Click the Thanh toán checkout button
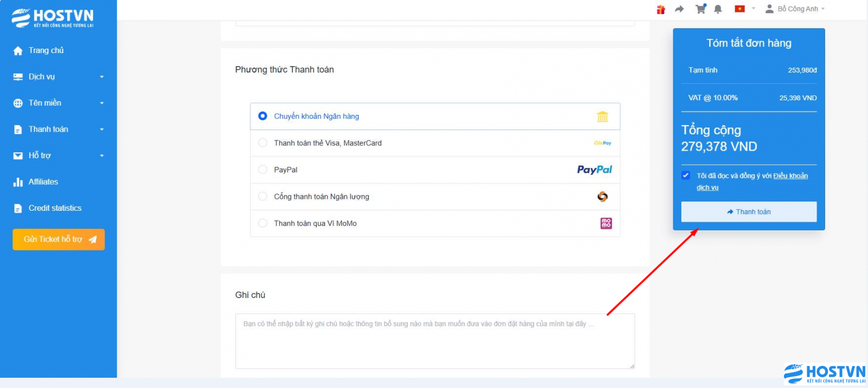Screen dimensions: 868x388 pyautogui.click(x=749, y=212)
